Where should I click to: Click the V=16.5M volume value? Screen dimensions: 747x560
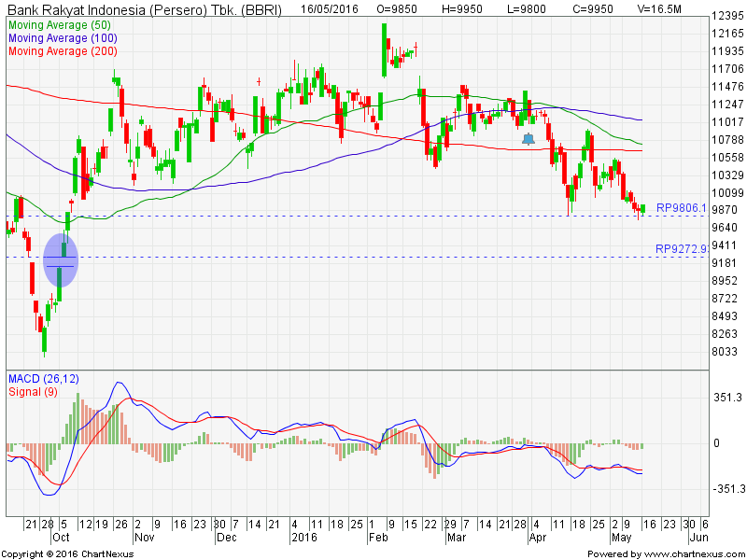(x=659, y=9)
